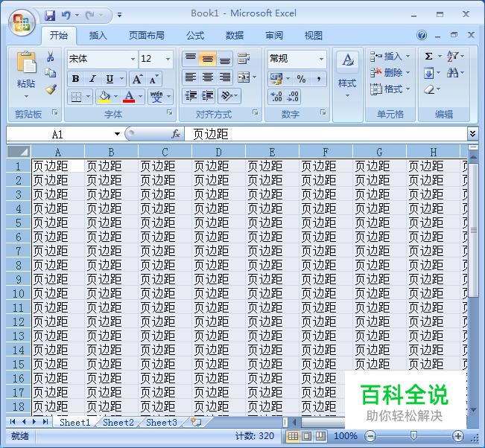Apply comma style number format

318,79
